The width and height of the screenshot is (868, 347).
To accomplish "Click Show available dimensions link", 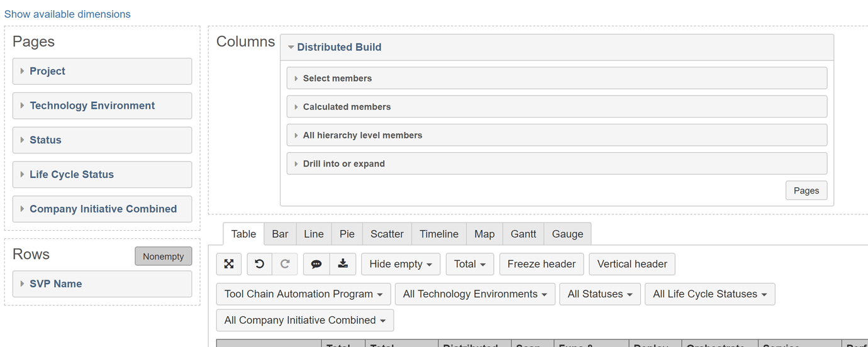I will (67, 14).
